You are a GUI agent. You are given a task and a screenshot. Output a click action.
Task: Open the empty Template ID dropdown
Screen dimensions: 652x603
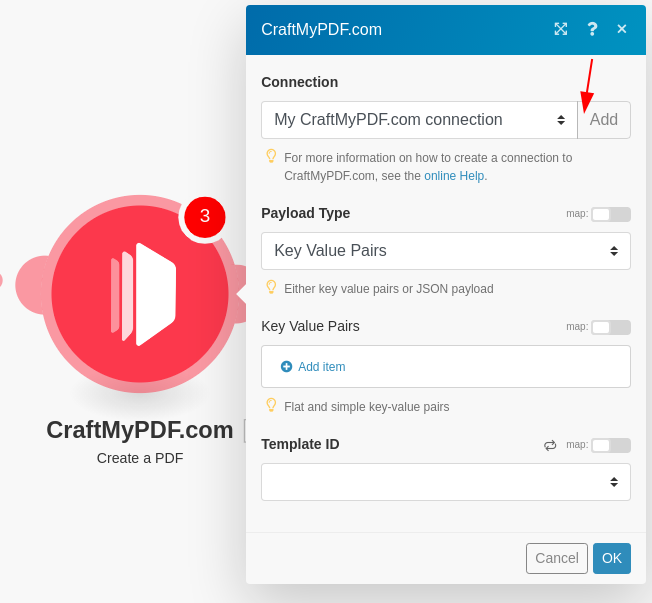pos(446,482)
